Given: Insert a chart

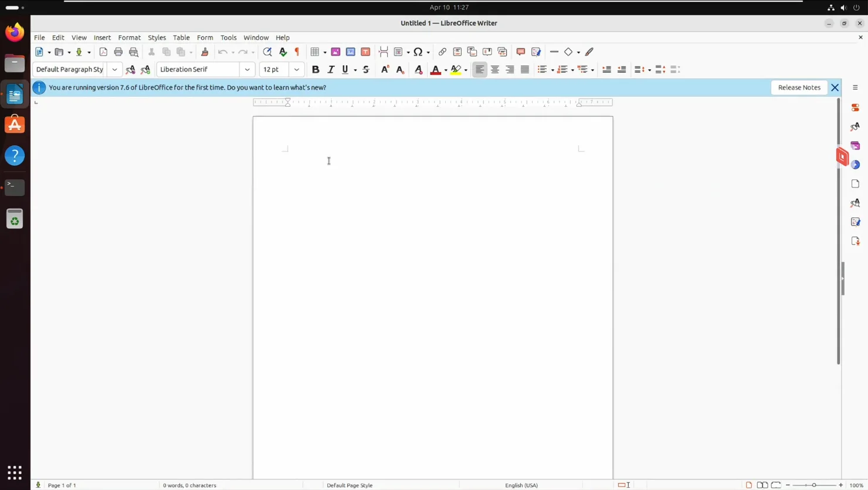Looking at the screenshot, I should tap(351, 52).
